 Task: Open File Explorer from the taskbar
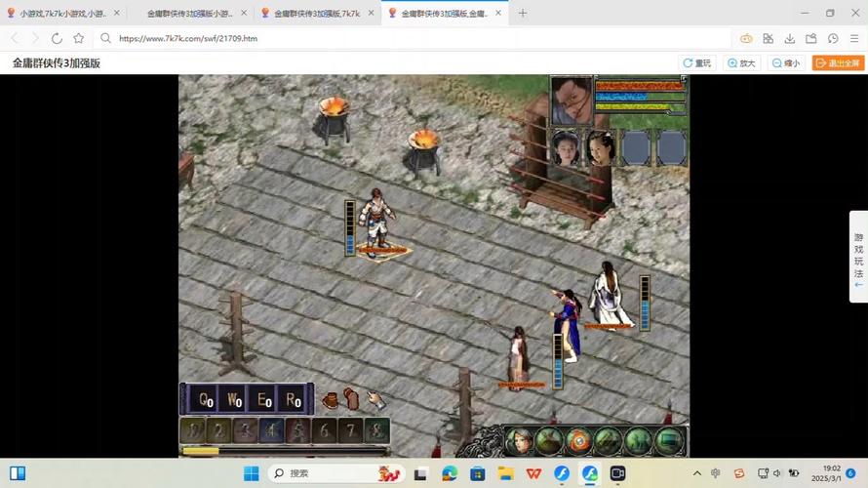click(505, 473)
